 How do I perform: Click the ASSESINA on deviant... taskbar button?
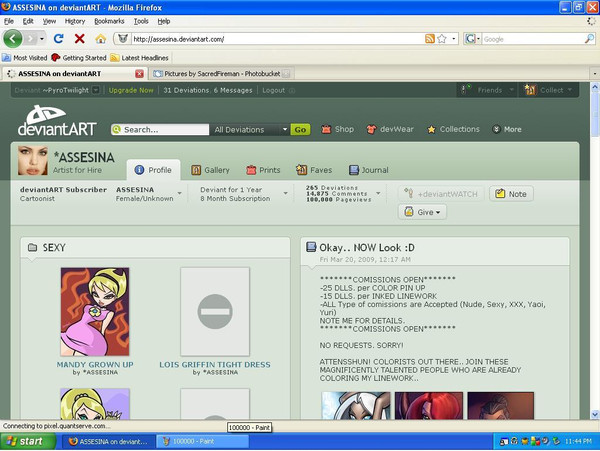(108, 441)
